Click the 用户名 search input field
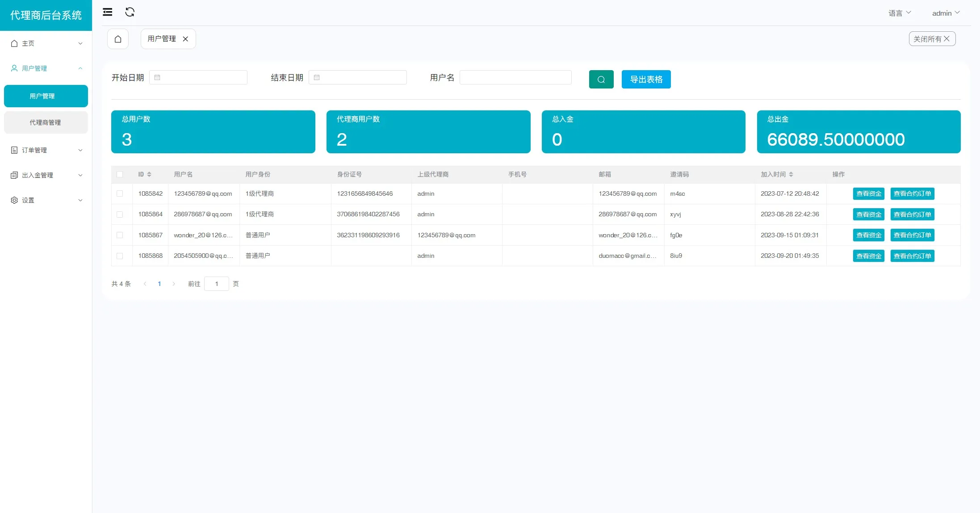The height and width of the screenshot is (513, 980). [x=515, y=77]
